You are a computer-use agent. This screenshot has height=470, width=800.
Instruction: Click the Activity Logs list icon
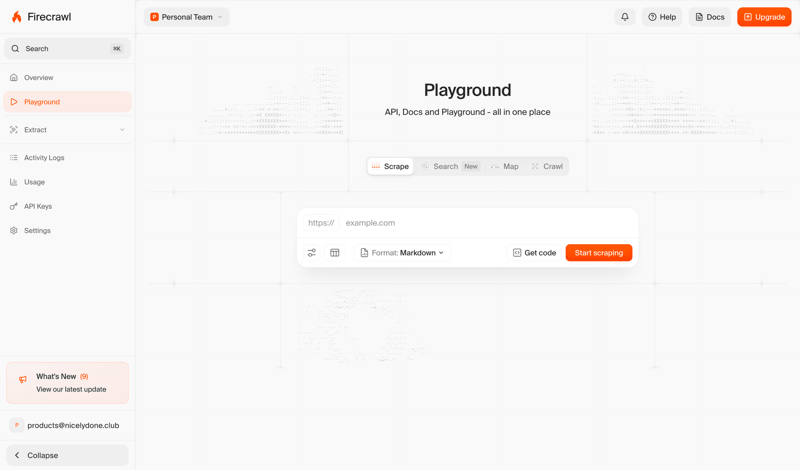click(14, 158)
